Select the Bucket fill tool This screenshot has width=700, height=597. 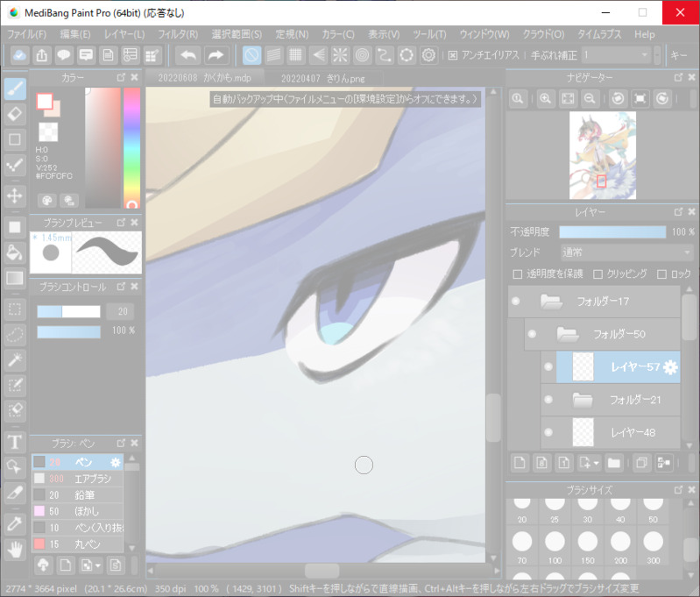click(15, 252)
